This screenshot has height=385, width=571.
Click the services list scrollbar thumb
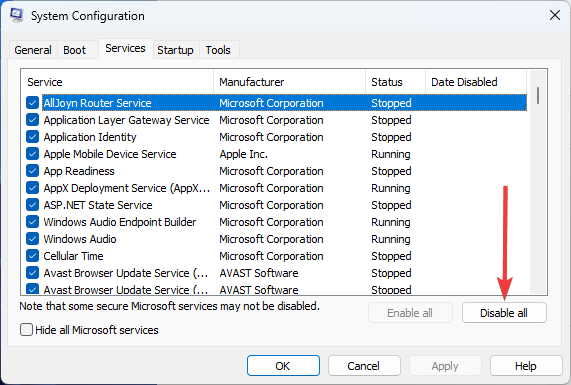point(538,95)
